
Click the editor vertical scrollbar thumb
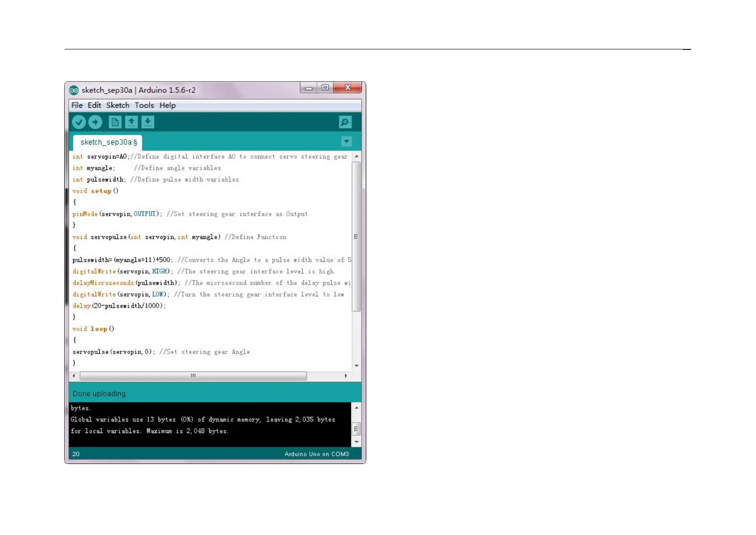click(x=356, y=236)
